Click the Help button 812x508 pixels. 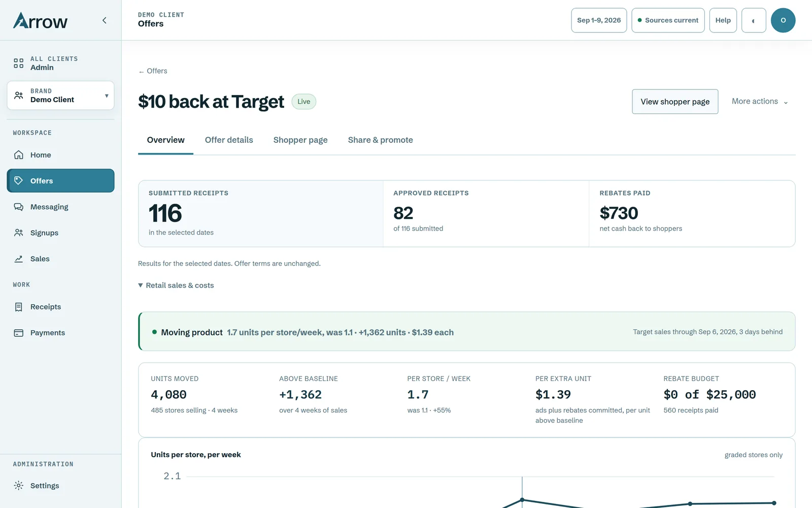pos(723,20)
